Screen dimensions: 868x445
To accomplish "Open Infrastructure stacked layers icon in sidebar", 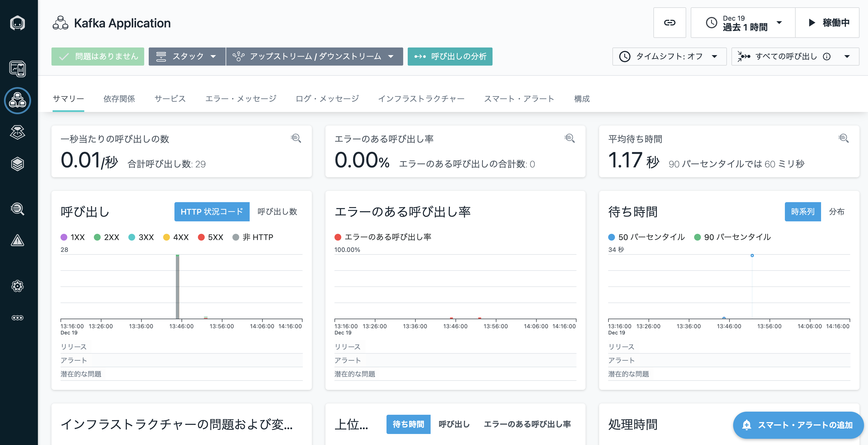I will point(17,164).
